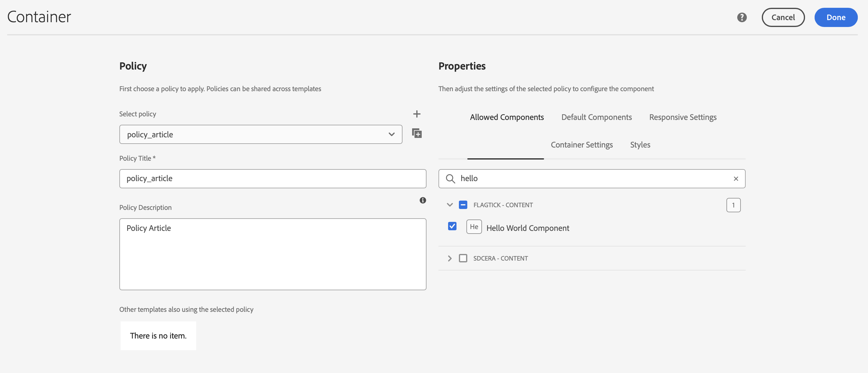Click the plus icon to add policy

[417, 114]
